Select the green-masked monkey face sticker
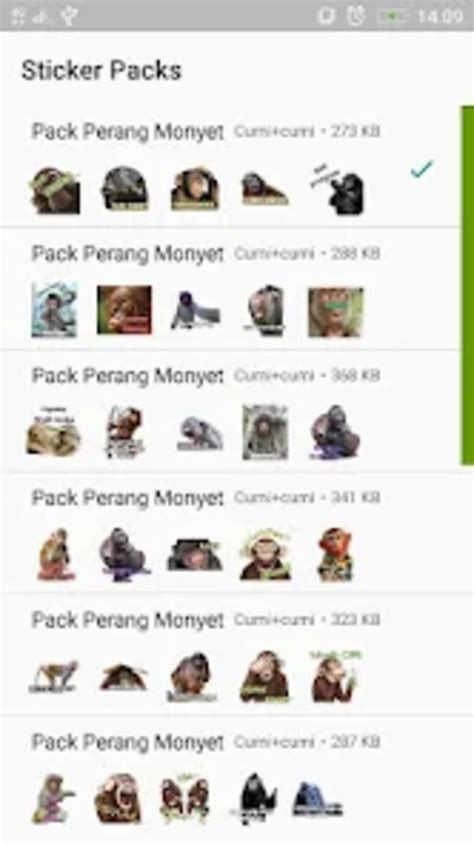Viewport: 474px width, 845px height. click(x=336, y=312)
